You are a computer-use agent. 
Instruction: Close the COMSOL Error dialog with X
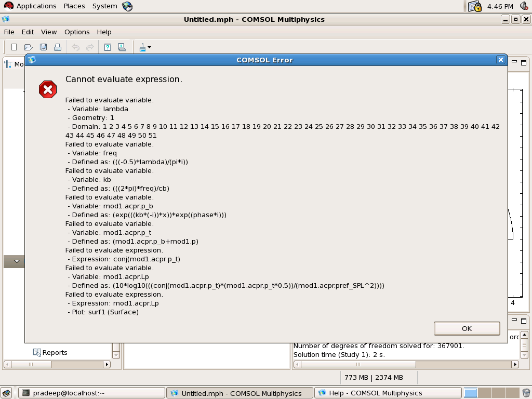(x=500, y=60)
